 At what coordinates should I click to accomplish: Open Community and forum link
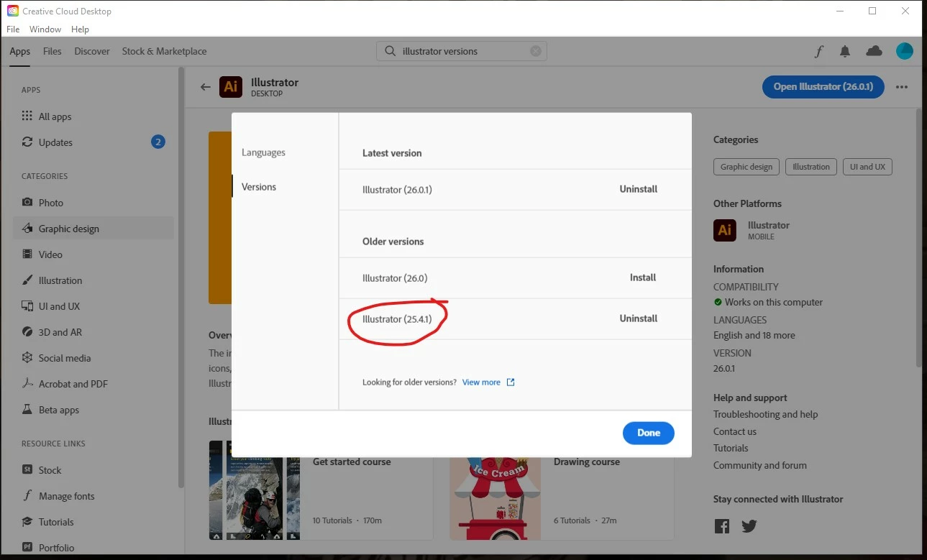760,465
